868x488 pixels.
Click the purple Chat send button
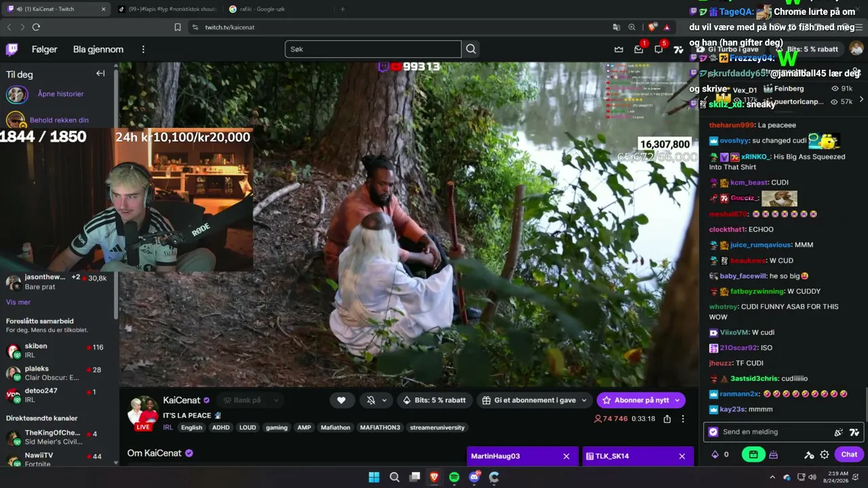[x=849, y=455]
